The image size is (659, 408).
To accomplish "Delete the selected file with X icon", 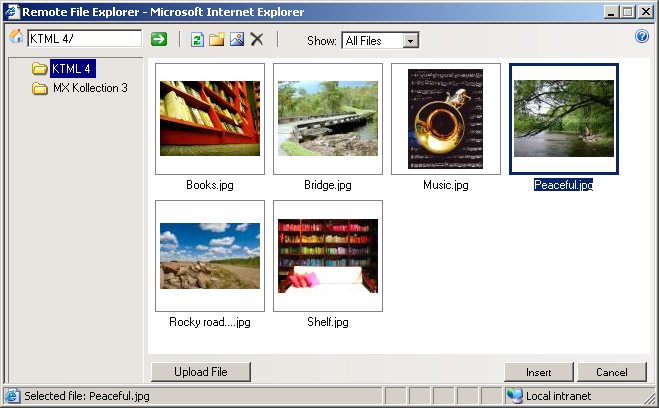I will point(257,39).
